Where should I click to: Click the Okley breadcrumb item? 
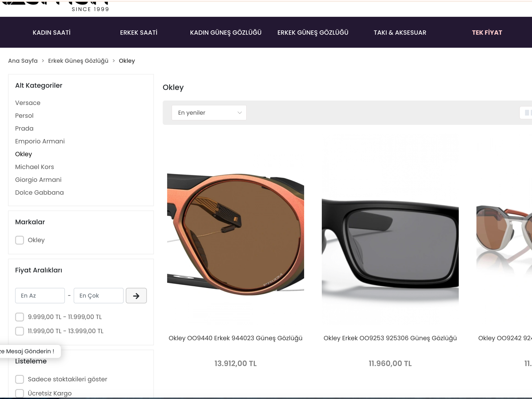tap(127, 61)
